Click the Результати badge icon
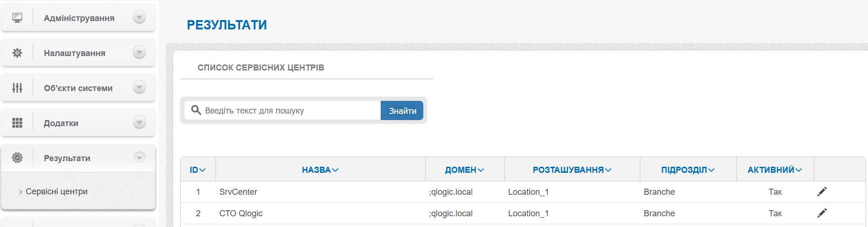Viewport: 868px width, 227px height. [17, 158]
